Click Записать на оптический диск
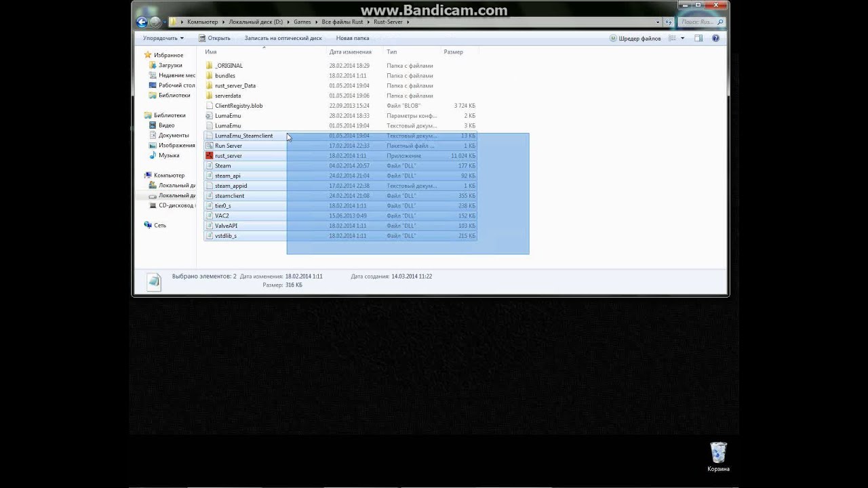The width and height of the screenshot is (868, 488). pos(283,38)
